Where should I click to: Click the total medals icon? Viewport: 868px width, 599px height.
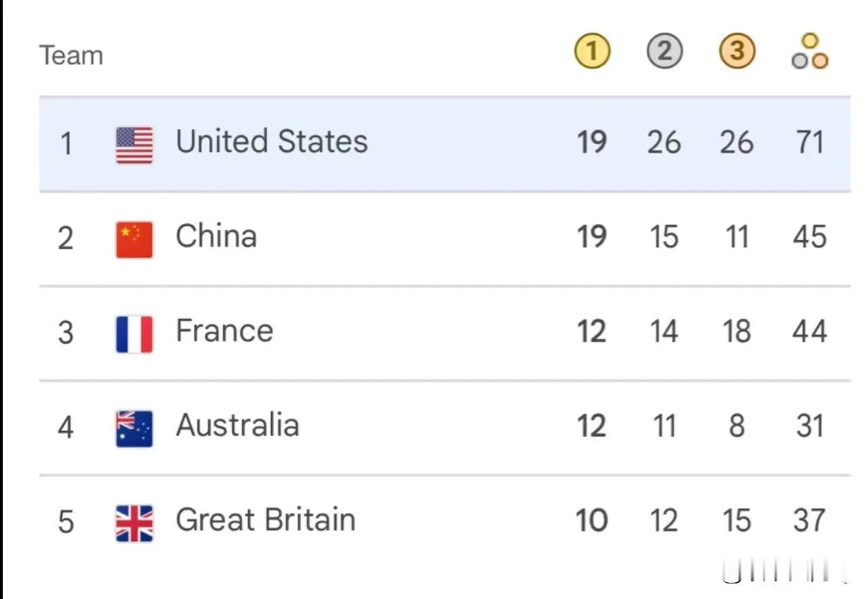click(x=810, y=52)
